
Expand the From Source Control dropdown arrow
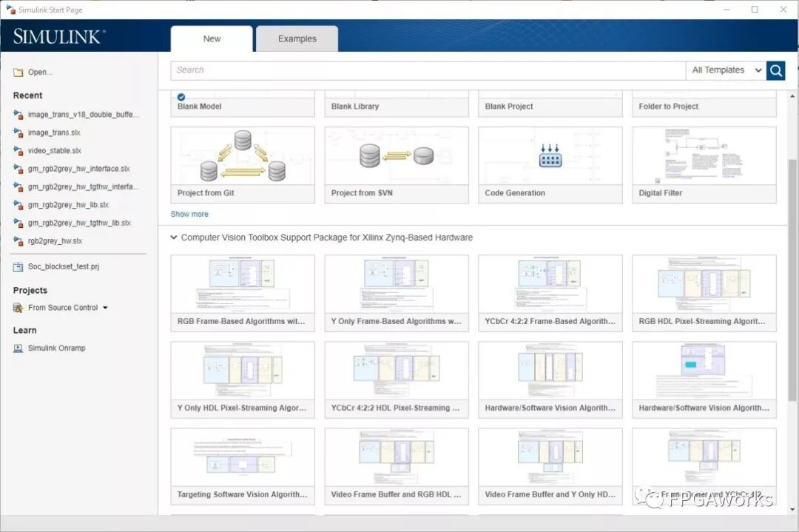[x=105, y=308]
